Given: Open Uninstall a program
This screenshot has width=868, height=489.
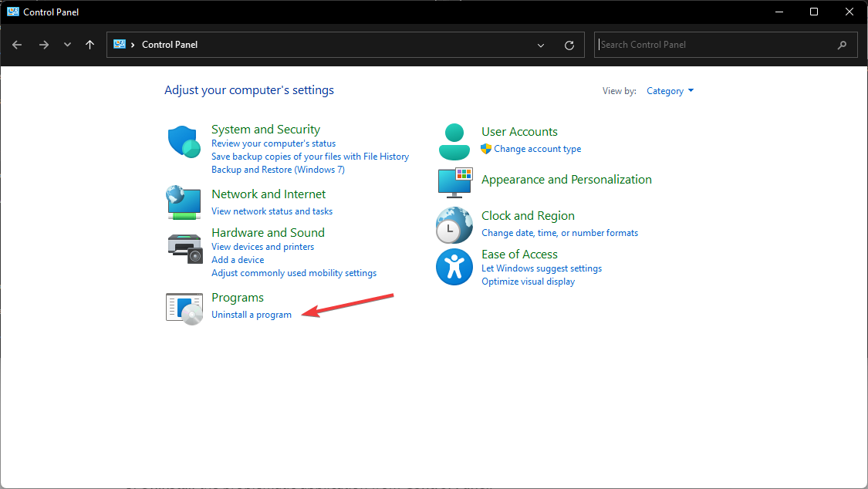Looking at the screenshot, I should [251, 314].
